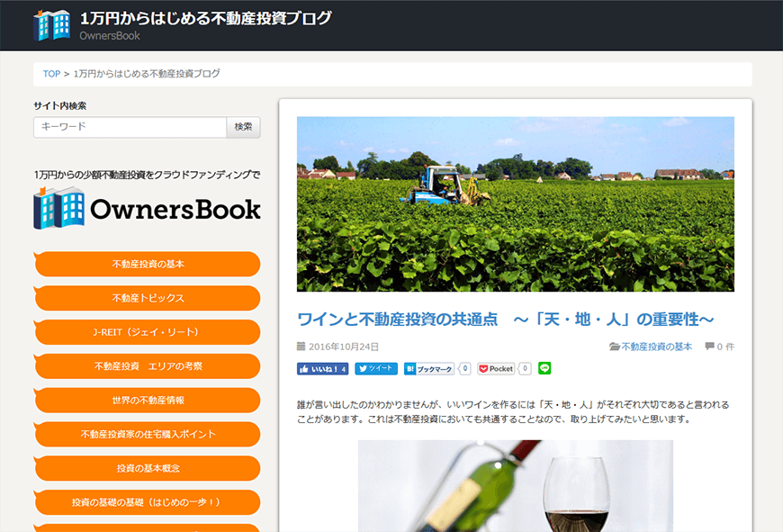Open the blog title link in header

[205, 18]
